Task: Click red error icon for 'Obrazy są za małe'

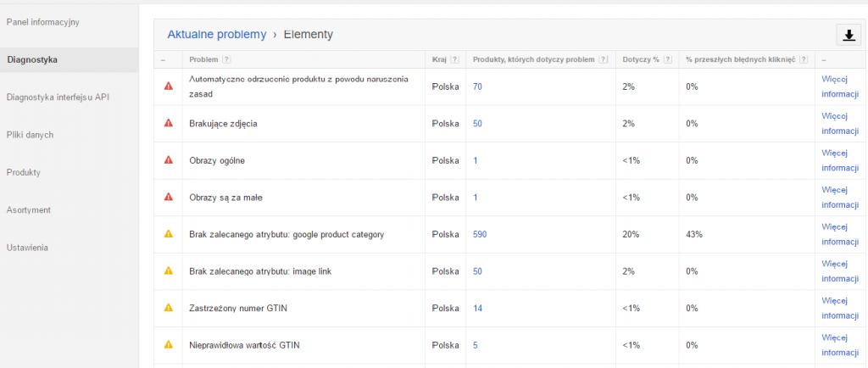Action: [169, 197]
